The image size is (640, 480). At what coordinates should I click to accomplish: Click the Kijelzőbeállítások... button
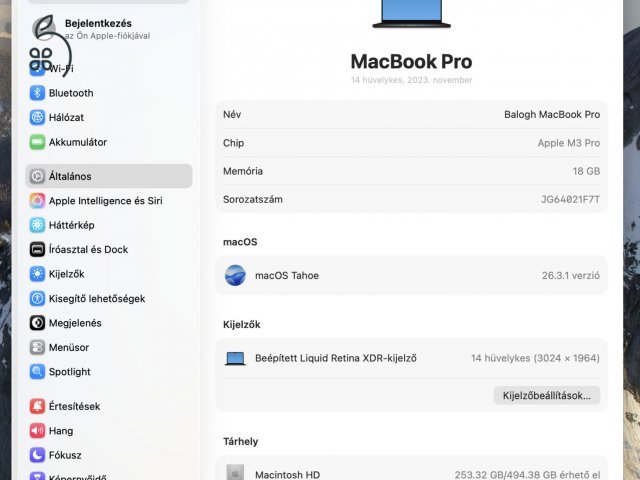(547, 396)
